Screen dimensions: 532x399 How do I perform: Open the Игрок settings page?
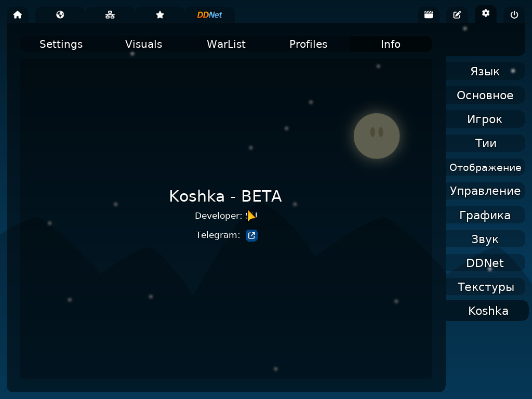(486, 119)
